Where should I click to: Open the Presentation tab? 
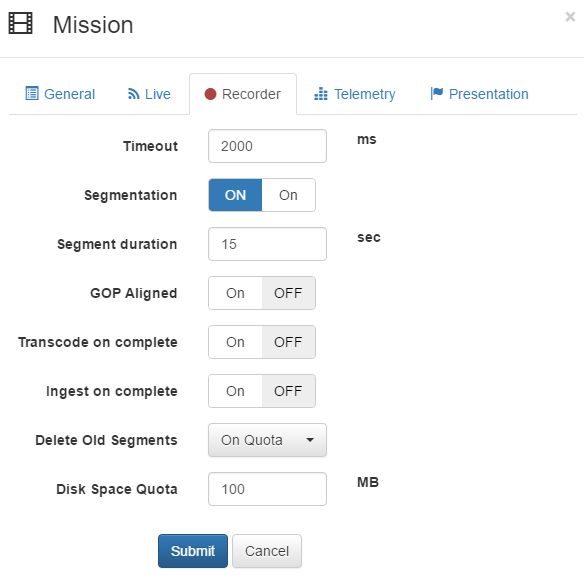pos(479,94)
